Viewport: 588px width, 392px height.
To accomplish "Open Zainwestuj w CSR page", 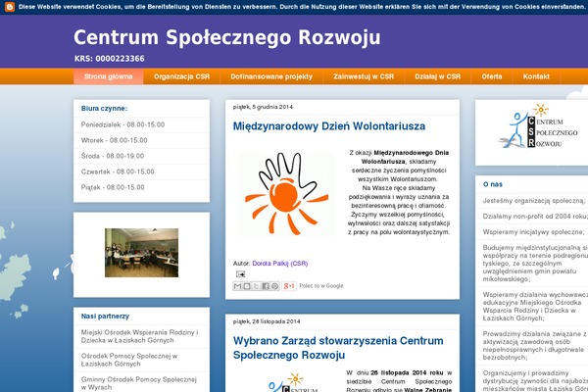I will [x=364, y=76].
